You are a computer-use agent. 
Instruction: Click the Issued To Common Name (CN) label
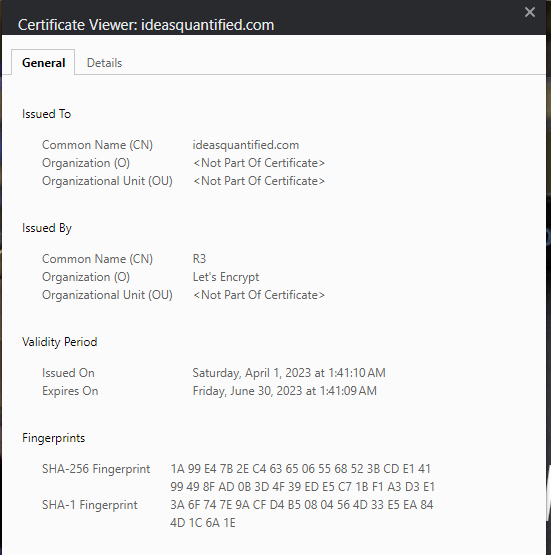point(97,145)
